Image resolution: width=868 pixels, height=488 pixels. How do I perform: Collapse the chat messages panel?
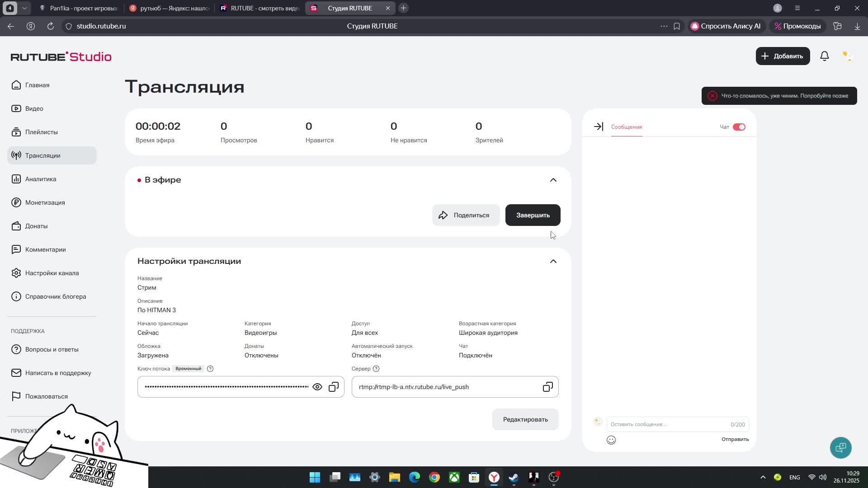point(598,127)
